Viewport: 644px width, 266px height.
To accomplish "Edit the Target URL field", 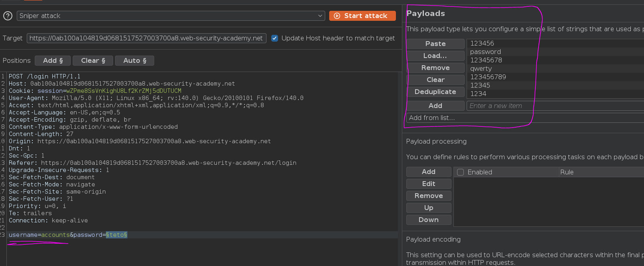I will 146,38.
